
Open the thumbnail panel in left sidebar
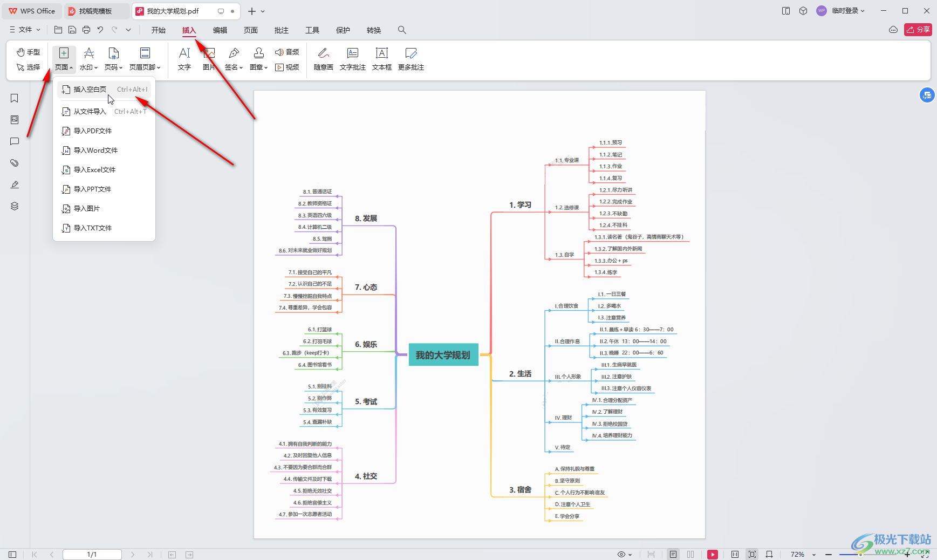[x=15, y=120]
